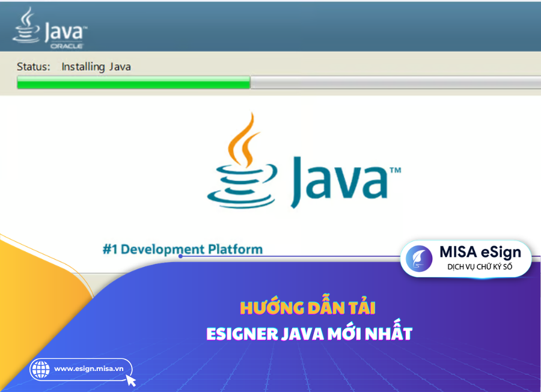The height and width of the screenshot is (392, 541).
Task: Click the '#1 Development Platform' text
Action: pyautogui.click(x=183, y=249)
